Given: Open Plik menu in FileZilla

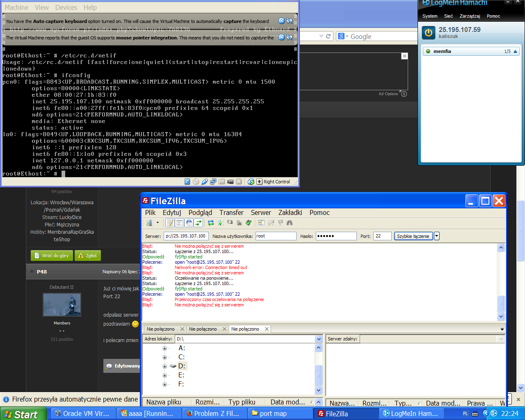Looking at the screenshot, I should [x=150, y=212].
